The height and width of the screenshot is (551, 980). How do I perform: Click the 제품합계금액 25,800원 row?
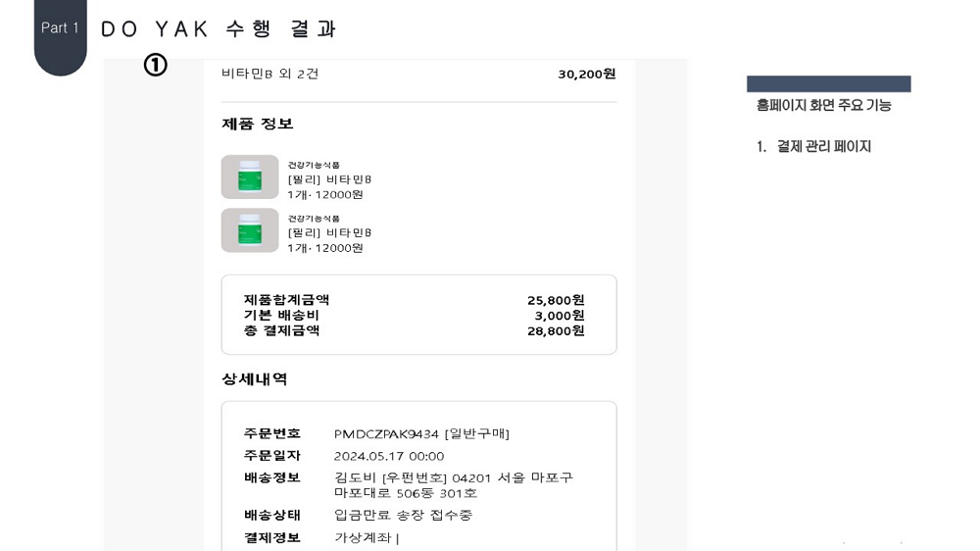[414, 300]
